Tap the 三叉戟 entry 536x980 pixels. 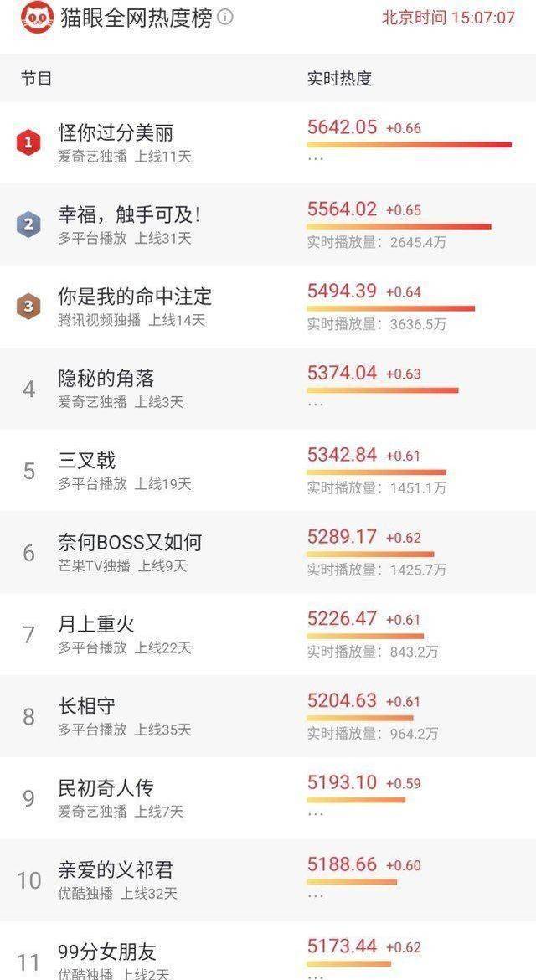(87, 461)
